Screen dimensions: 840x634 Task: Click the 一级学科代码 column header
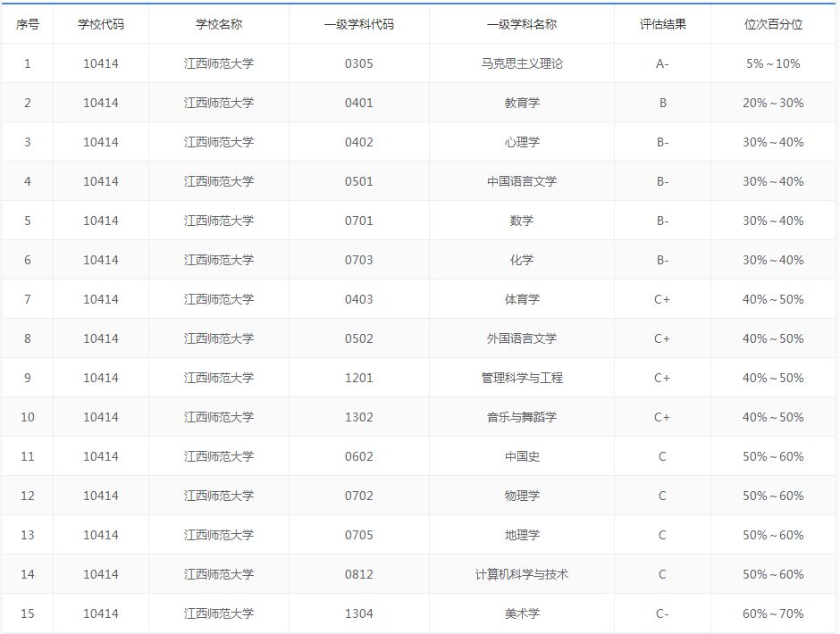click(358, 24)
